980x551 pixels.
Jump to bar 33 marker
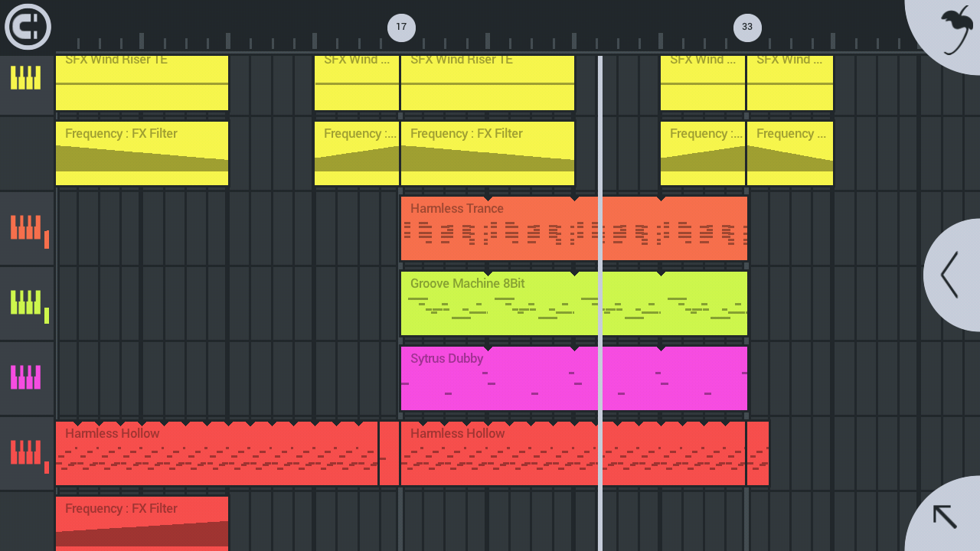click(747, 28)
